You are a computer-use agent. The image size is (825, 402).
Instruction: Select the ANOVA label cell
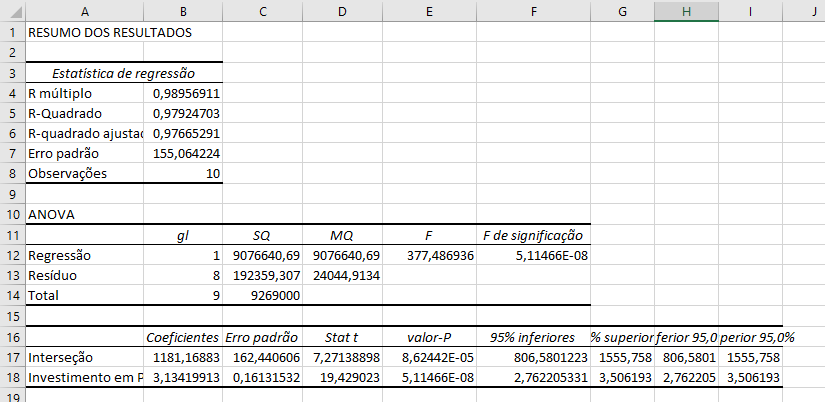pos(83,214)
